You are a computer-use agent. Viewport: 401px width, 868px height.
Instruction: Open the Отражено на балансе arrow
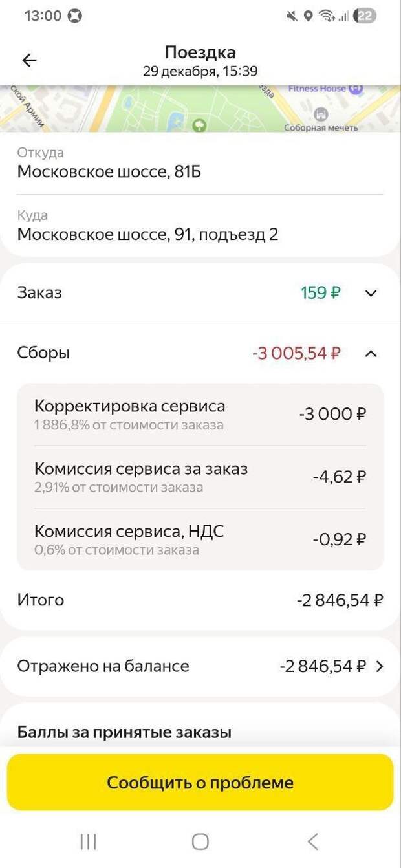click(380, 666)
